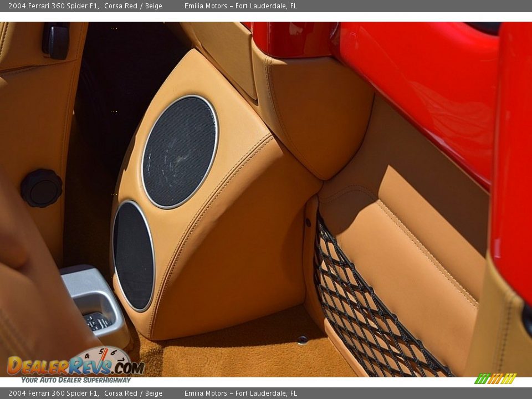Click the green-orange-yellow striped flag icon
The image size is (532, 399).
click(495, 378)
